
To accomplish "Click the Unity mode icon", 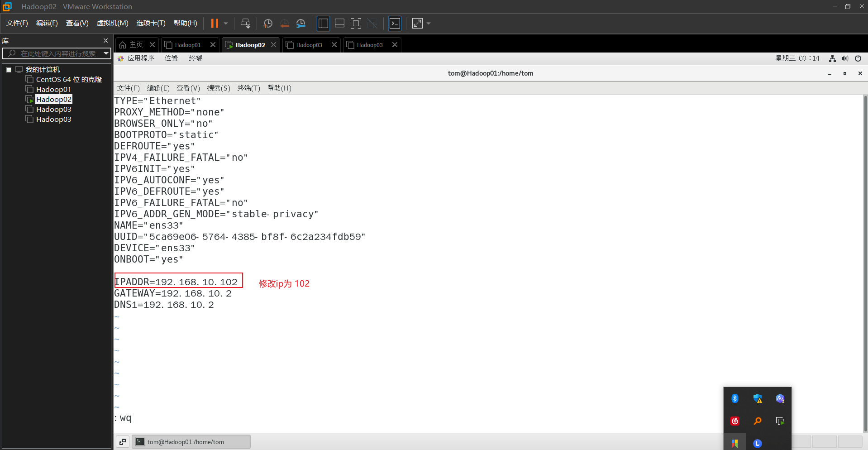I will coord(372,23).
